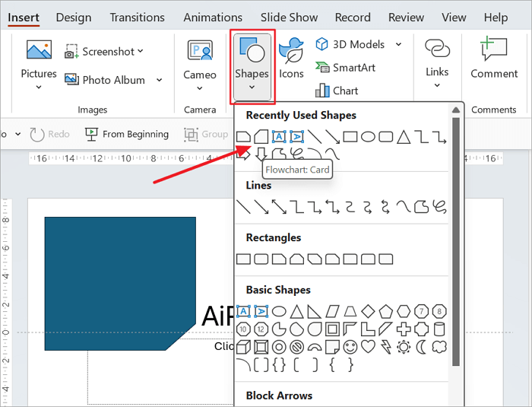
Task: Insert a SmartArt graphic
Action: [x=345, y=68]
